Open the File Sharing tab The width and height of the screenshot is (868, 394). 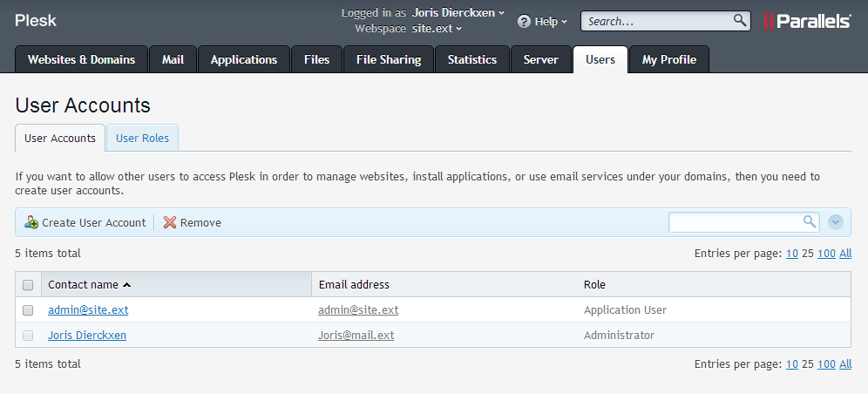(x=388, y=59)
